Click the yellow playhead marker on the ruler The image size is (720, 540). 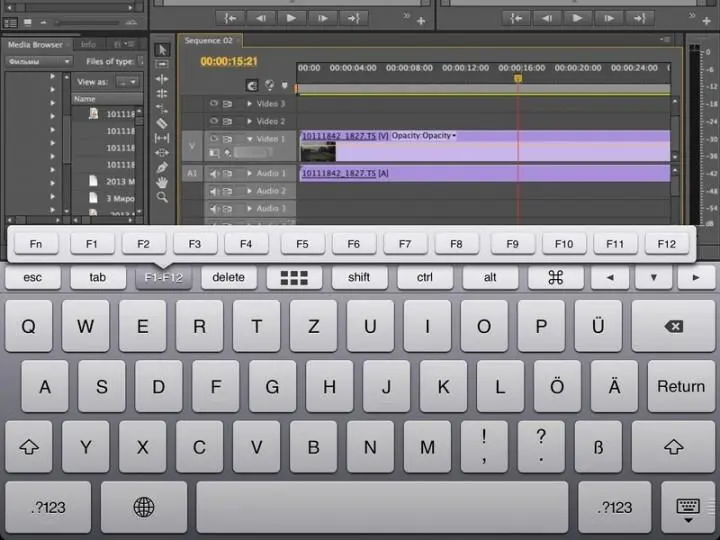coord(518,78)
